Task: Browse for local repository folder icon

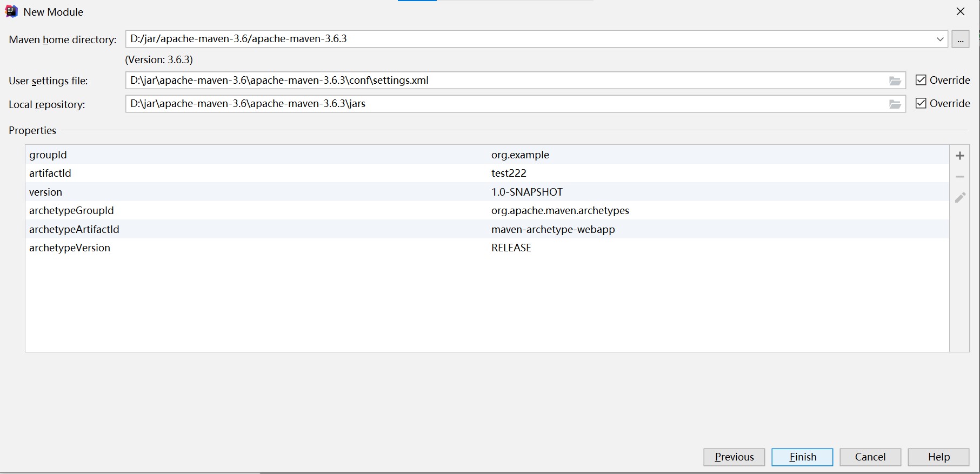Action: 895,104
